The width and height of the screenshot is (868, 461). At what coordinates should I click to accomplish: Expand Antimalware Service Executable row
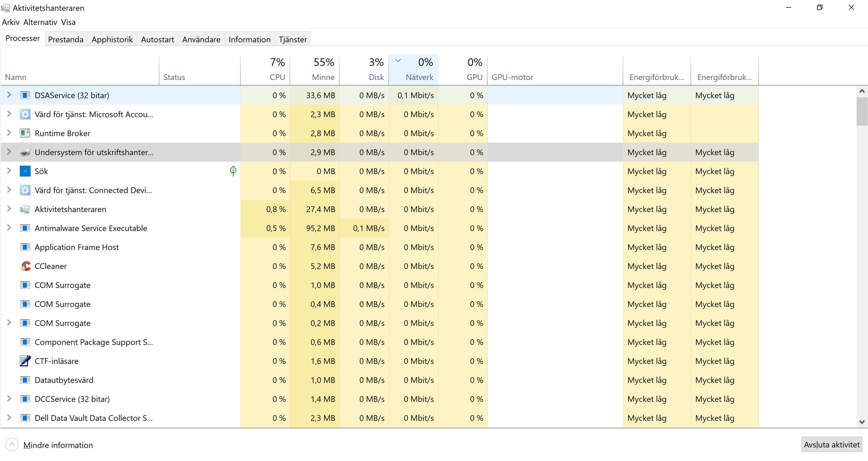[9, 228]
